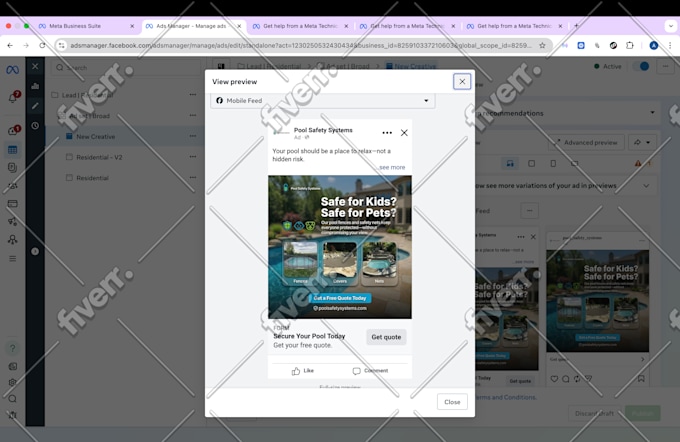Select New Creative ad in the tree
The height and width of the screenshot is (442, 680).
click(x=95, y=137)
